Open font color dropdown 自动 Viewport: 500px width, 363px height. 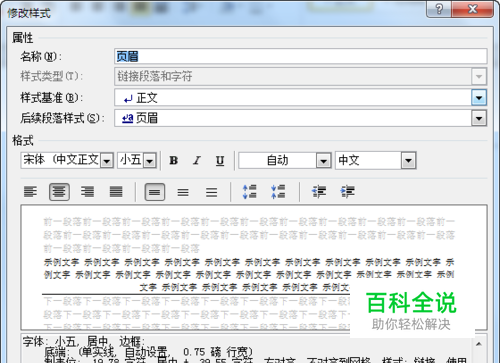click(323, 161)
